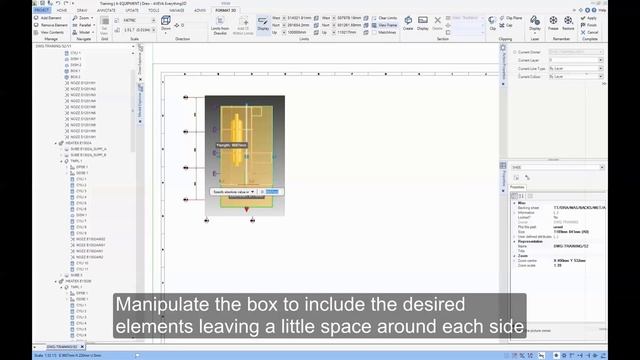Click the Clip Plane option
Image resolution: width=640 pixels, height=360 pixels.
click(511, 18)
